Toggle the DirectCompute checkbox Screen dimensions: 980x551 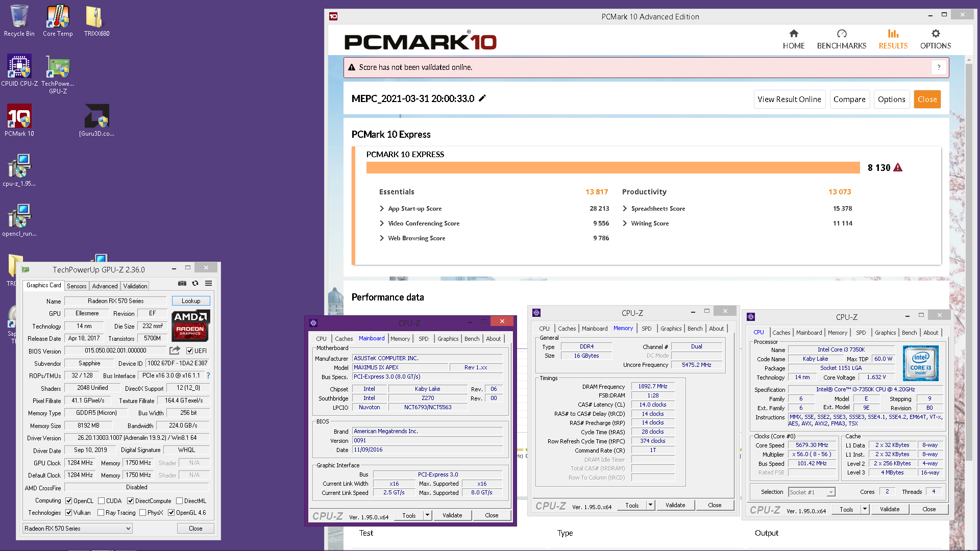(130, 500)
